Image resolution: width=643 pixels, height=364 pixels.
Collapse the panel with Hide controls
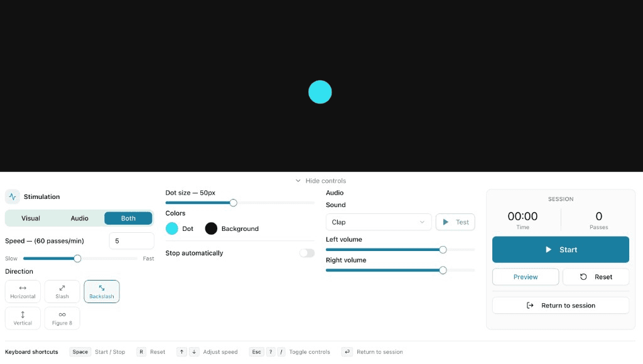click(321, 181)
